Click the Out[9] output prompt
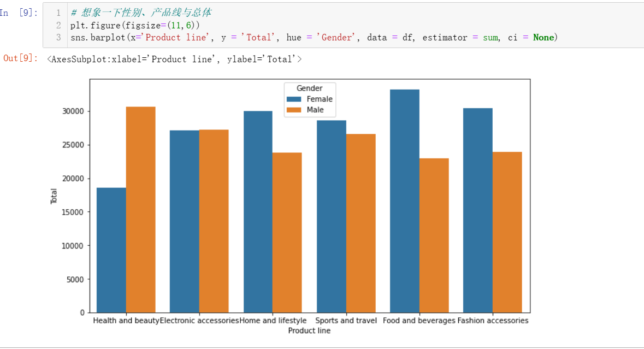This screenshot has width=644, height=349. [20, 58]
